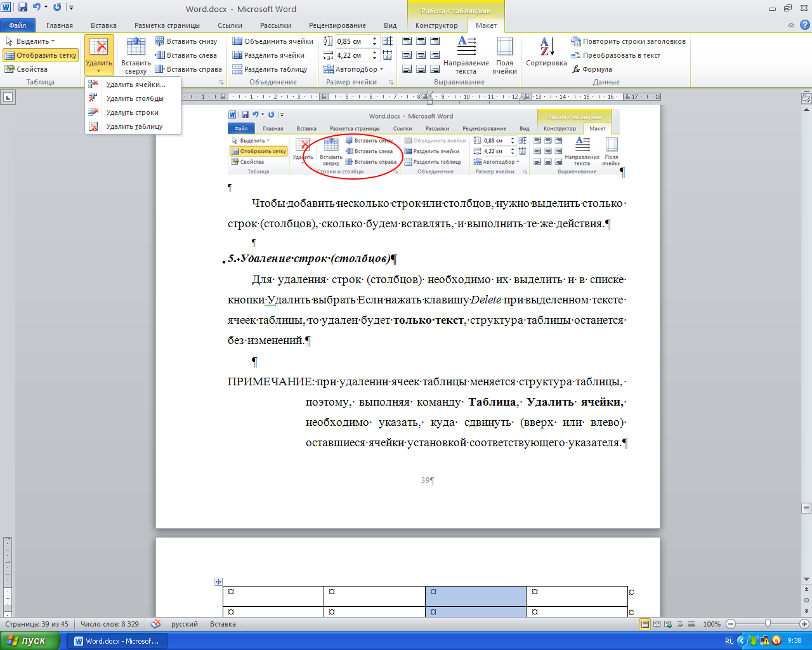Switch to Print Layout view
The image size is (812, 650).
[645, 624]
